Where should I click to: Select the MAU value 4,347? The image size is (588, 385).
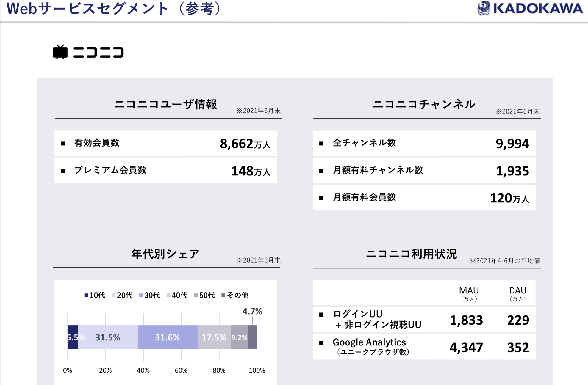[x=466, y=348]
